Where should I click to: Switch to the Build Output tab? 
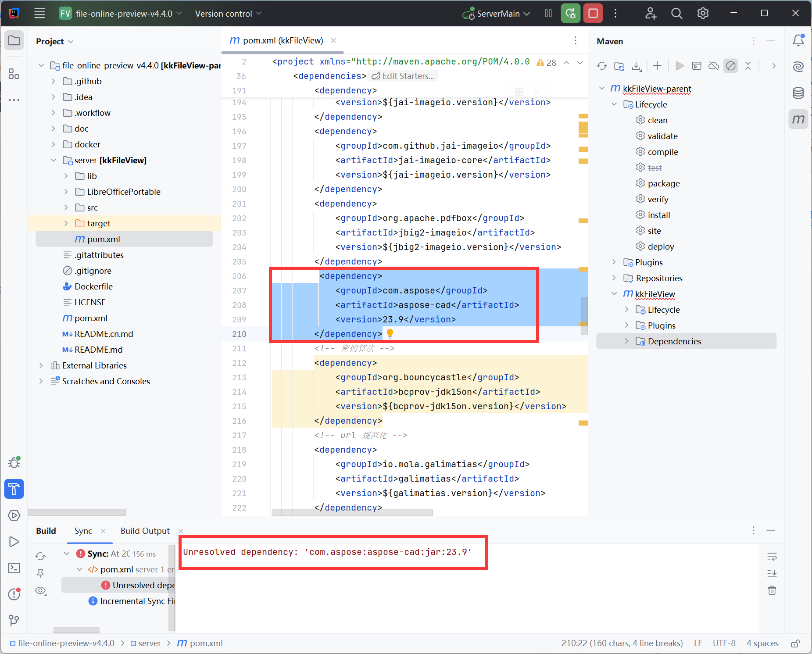point(145,531)
